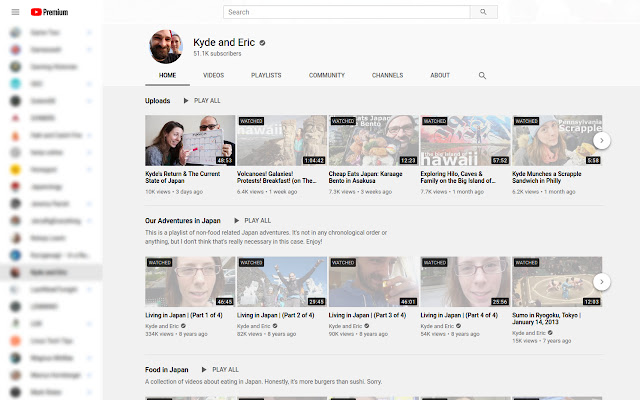Open the PLAYLISTS tab
The height and width of the screenshot is (400, 640).
266,75
